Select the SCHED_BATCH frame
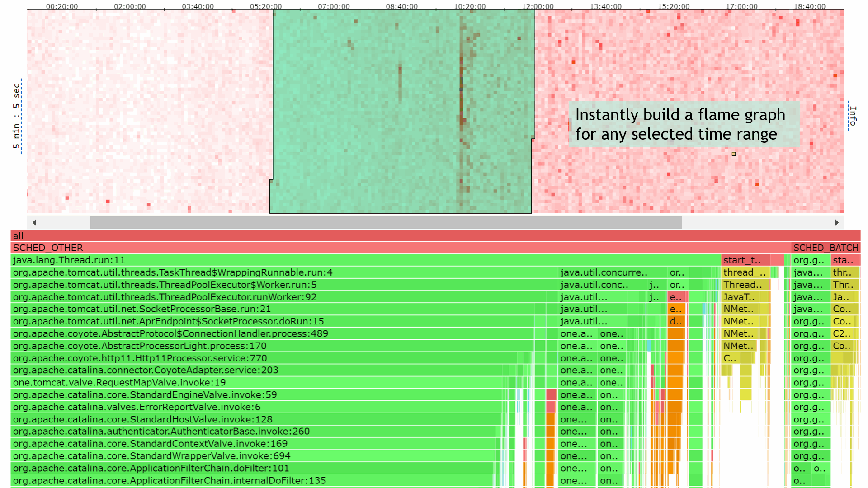 [x=826, y=248]
